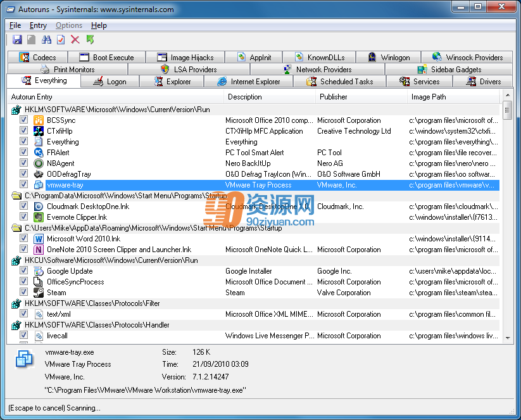Open the Drivers tab
This screenshot has width=521, height=420.
click(483, 82)
